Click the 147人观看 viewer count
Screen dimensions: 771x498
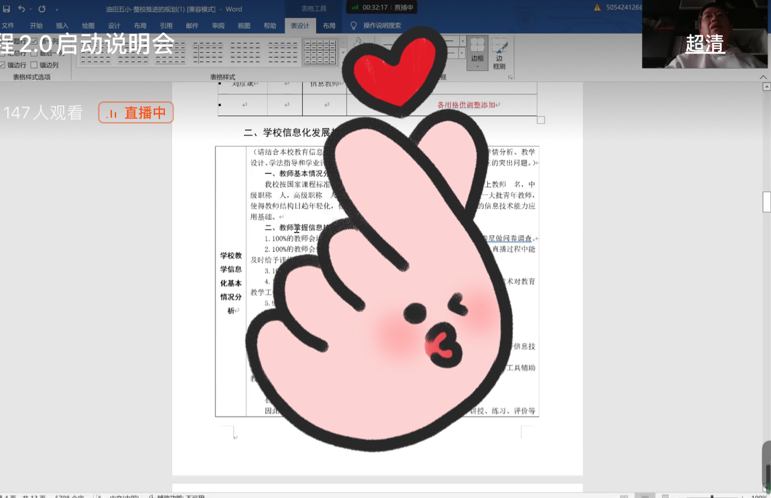43,113
